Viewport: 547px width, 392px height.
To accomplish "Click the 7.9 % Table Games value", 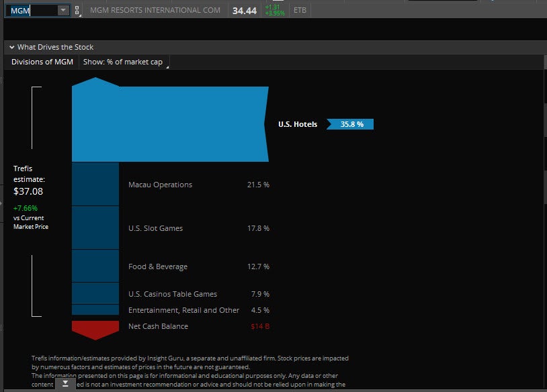I will 260,294.
